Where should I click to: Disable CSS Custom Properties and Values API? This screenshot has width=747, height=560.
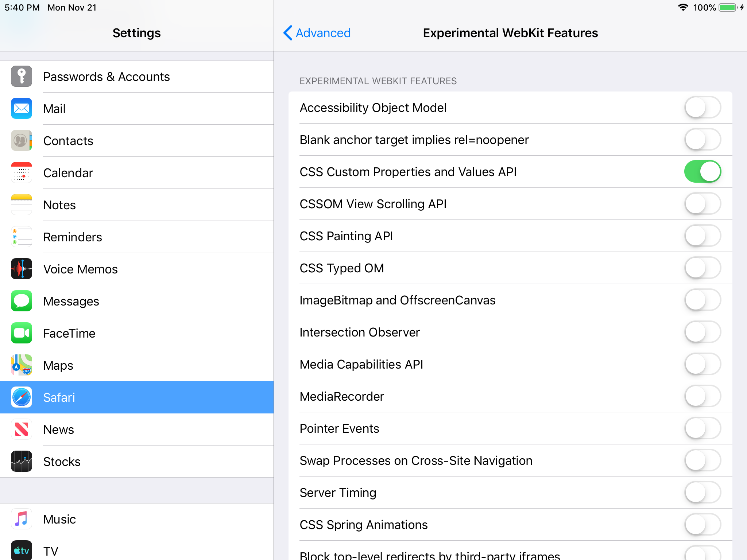pos(702,172)
